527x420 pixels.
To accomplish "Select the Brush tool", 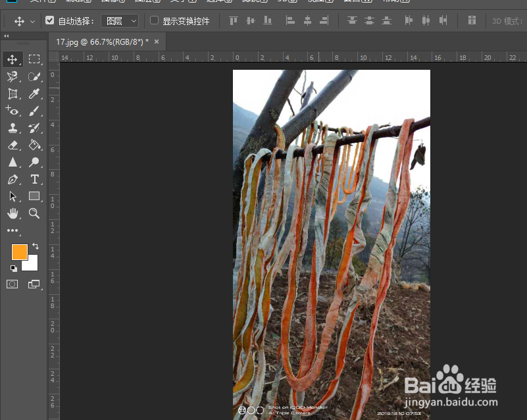I will click(x=34, y=111).
